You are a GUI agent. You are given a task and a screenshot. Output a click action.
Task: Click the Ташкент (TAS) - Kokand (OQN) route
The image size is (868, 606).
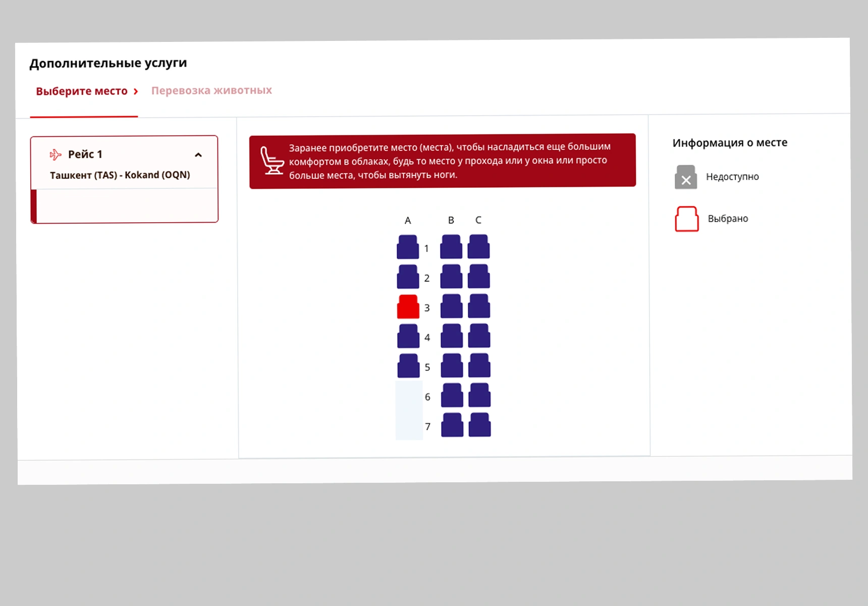coord(120,175)
